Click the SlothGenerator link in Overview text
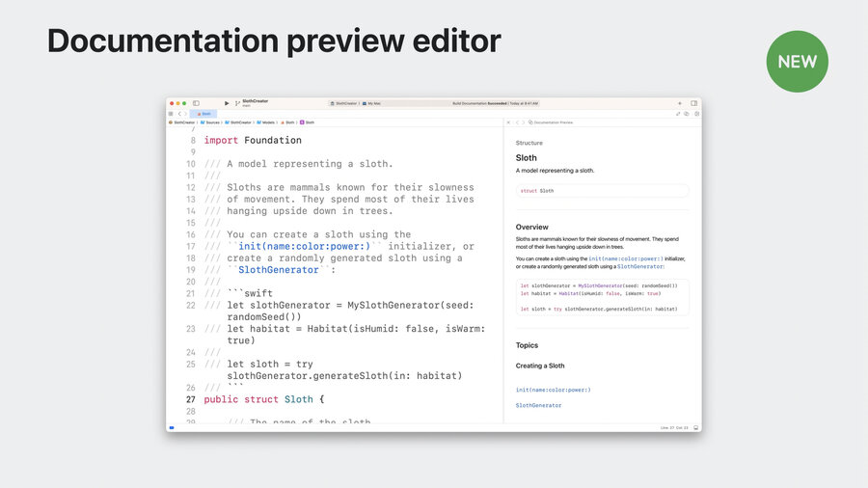The image size is (868, 488). tap(640, 267)
